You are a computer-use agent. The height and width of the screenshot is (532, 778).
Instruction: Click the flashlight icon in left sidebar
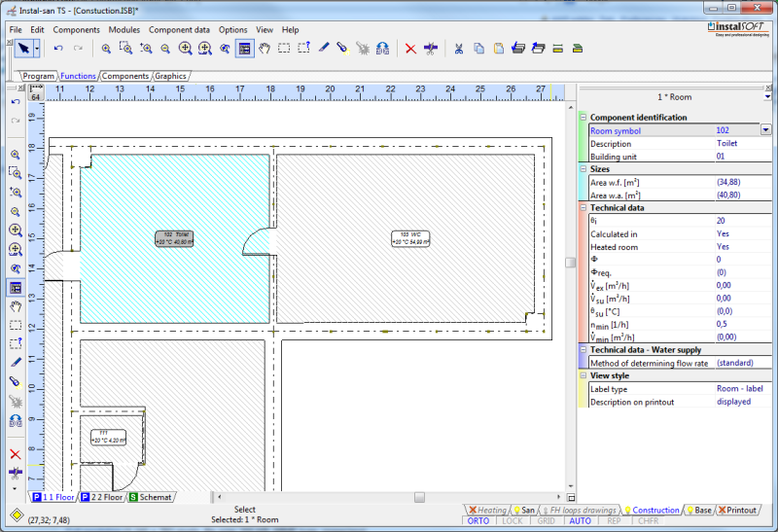(x=16, y=381)
